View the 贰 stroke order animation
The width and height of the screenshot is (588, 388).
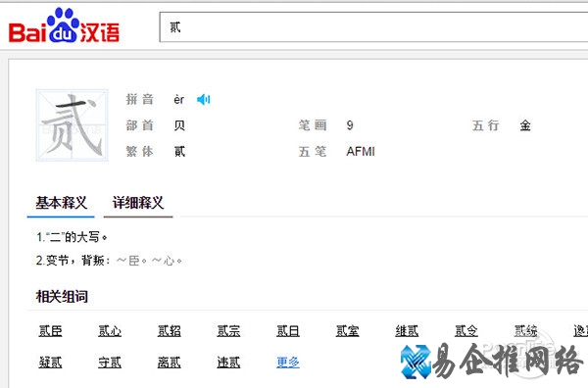[x=72, y=125]
